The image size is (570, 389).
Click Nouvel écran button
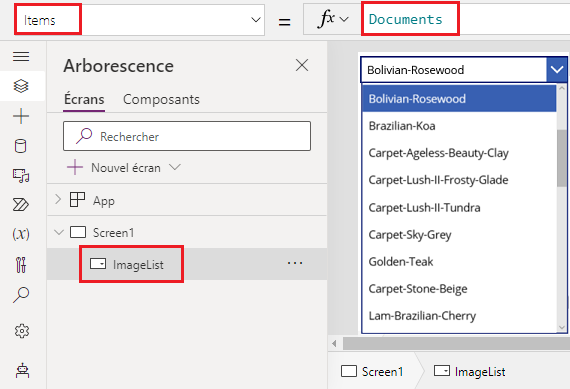[x=114, y=168]
